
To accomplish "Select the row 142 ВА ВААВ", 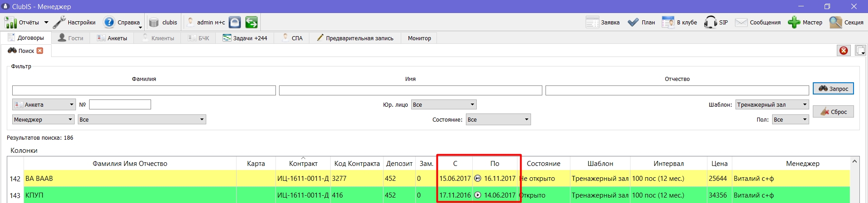I will pyautogui.click(x=428, y=179).
